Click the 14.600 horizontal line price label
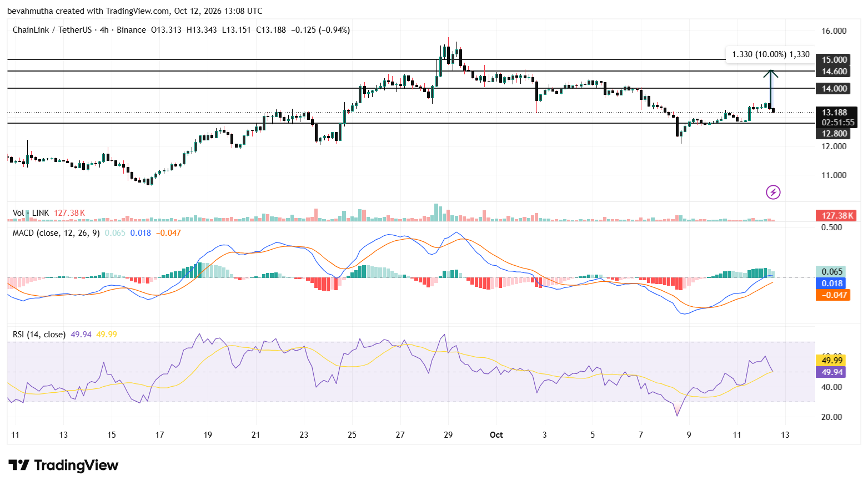Image resolution: width=868 pixels, height=486 pixels. click(834, 72)
